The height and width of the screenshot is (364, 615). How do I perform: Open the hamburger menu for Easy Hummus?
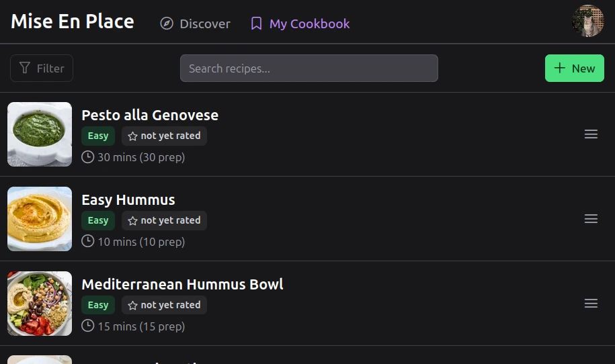(591, 219)
